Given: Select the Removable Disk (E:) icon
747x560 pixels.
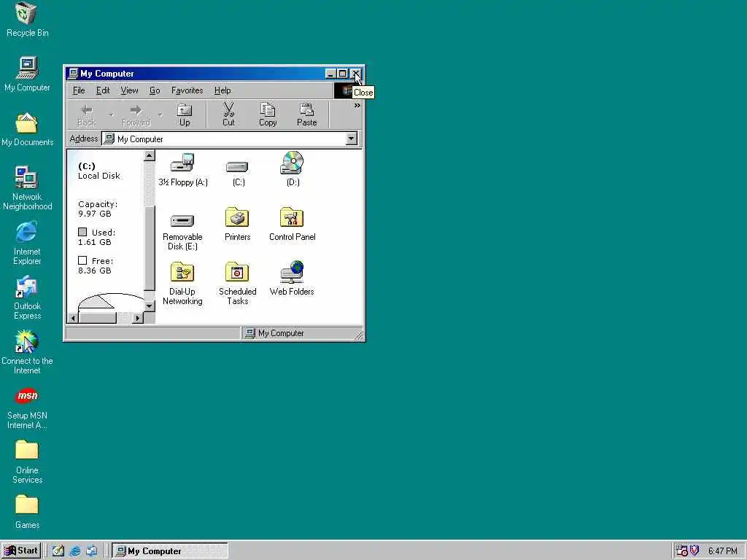Looking at the screenshot, I should [182, 233].
